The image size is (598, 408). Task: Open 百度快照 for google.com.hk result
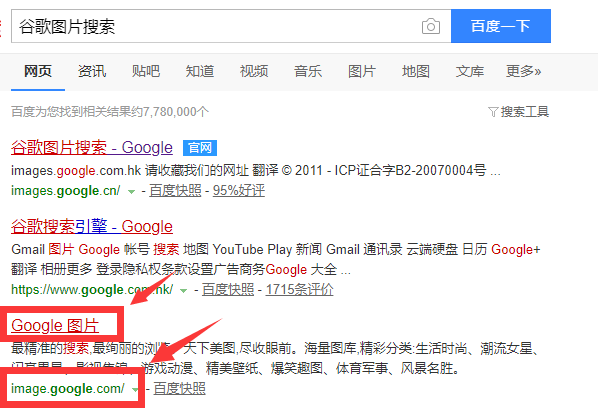click(228, 289)
